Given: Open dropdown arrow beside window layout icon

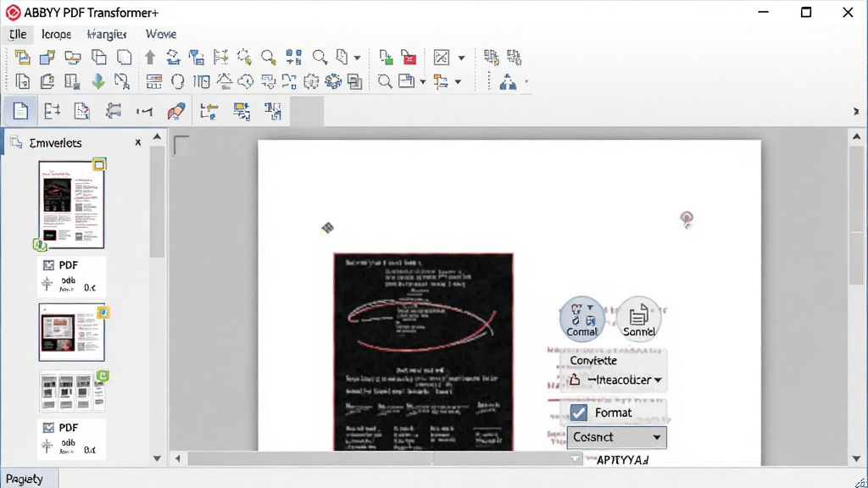Looking at the screenshot, I should click(422, 82).
